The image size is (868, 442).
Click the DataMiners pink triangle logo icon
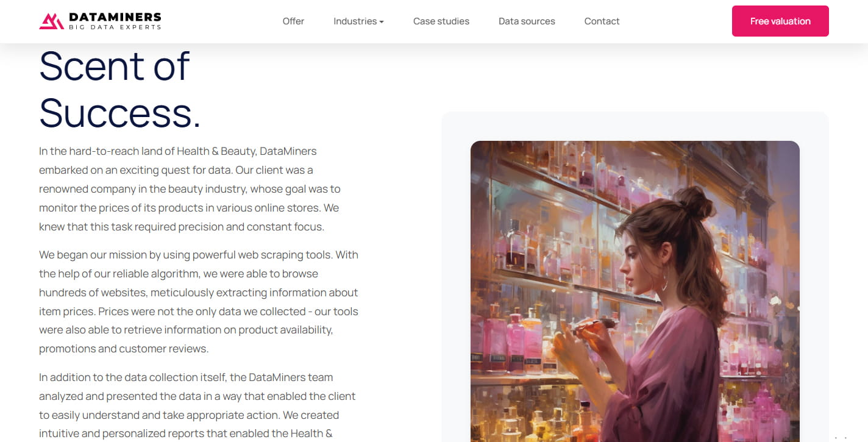(51, 21)
